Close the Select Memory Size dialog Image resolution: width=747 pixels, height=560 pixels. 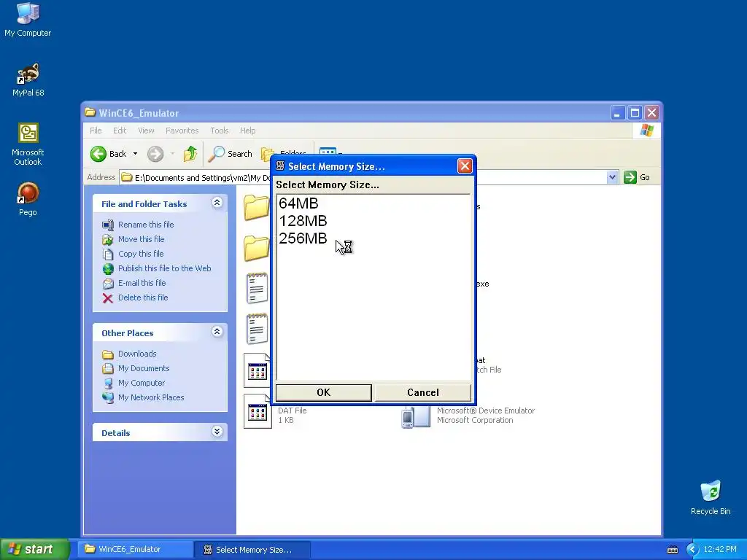tap(465, 166)
